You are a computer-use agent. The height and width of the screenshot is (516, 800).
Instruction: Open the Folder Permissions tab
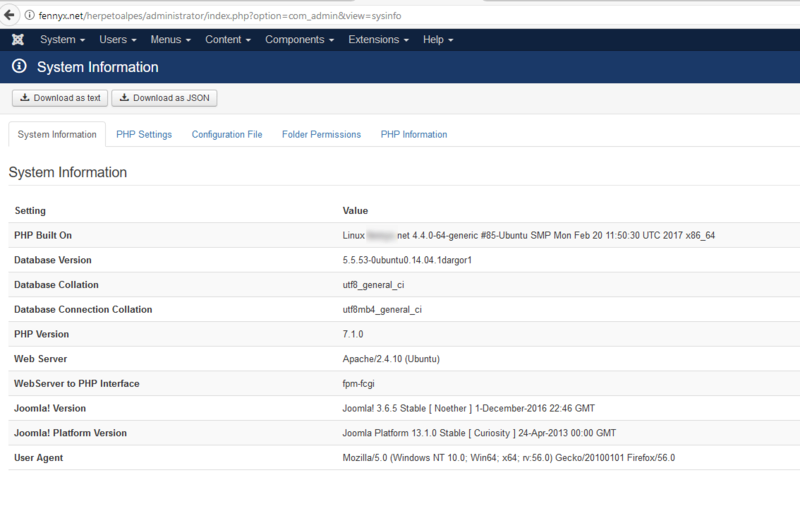coord(321,134)
